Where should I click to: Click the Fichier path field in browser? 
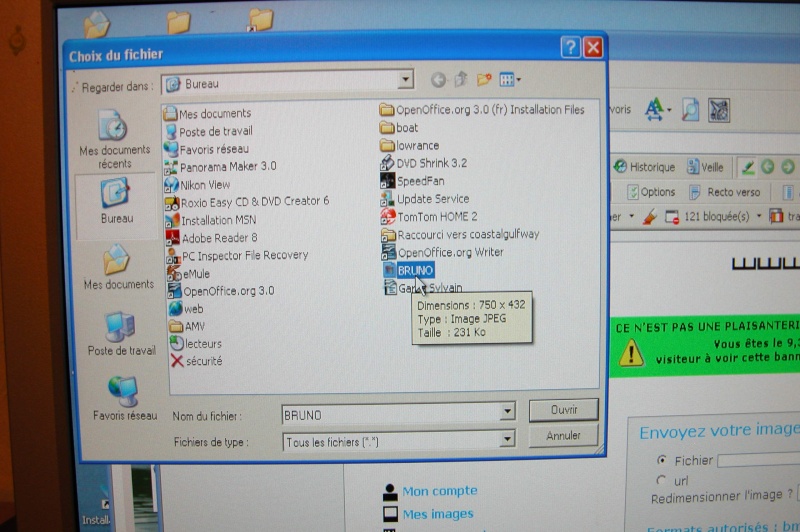(x=758, y=460)
